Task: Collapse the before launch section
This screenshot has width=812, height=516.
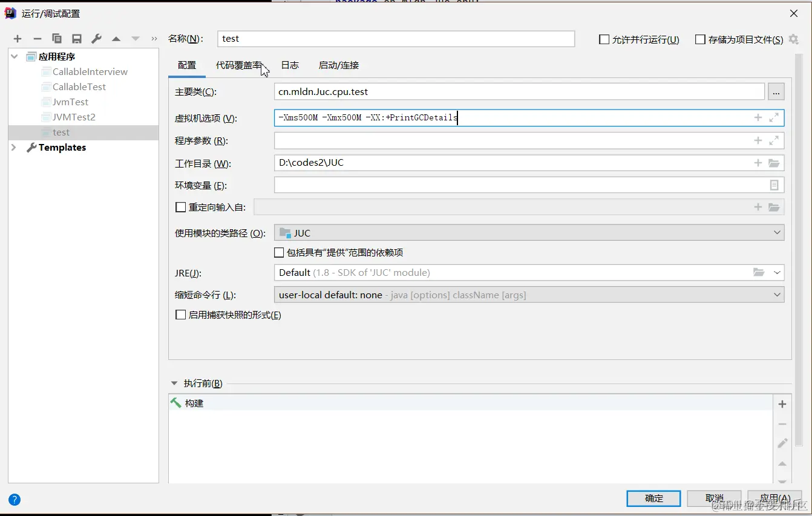Action: click(174, 383)
